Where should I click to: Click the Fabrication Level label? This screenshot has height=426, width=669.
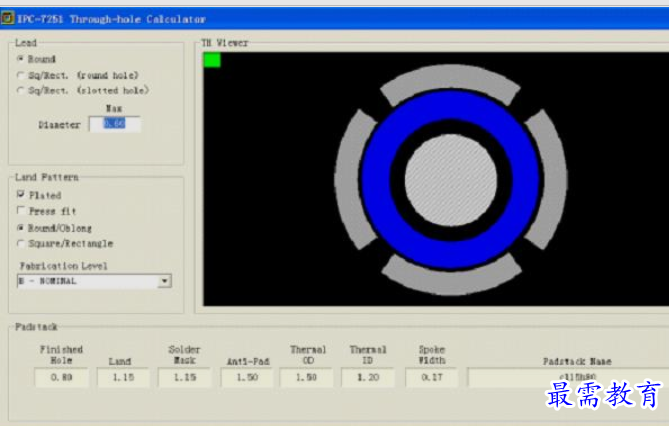(x=63, y=266)
